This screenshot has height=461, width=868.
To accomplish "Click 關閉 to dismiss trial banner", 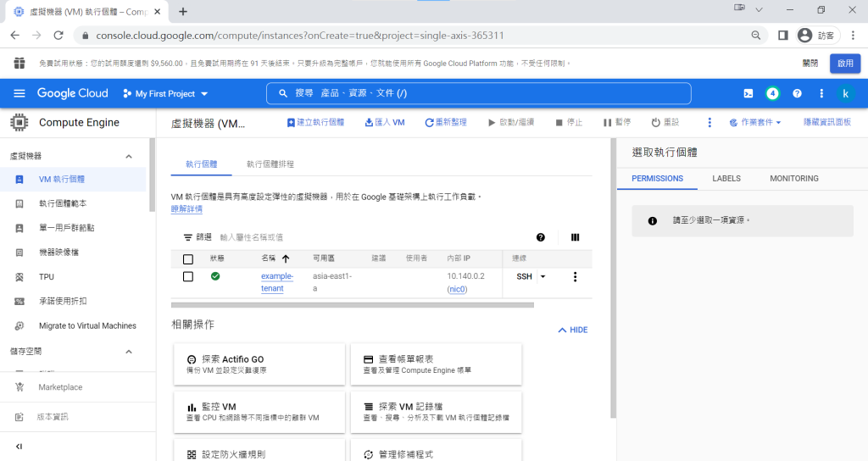I will tap(810, 63).
